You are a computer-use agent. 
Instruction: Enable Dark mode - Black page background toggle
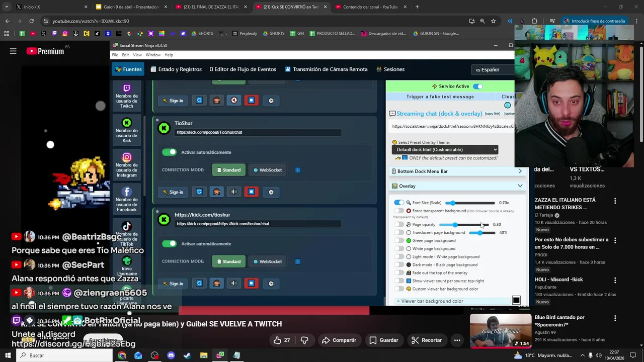tap(399, 265)
